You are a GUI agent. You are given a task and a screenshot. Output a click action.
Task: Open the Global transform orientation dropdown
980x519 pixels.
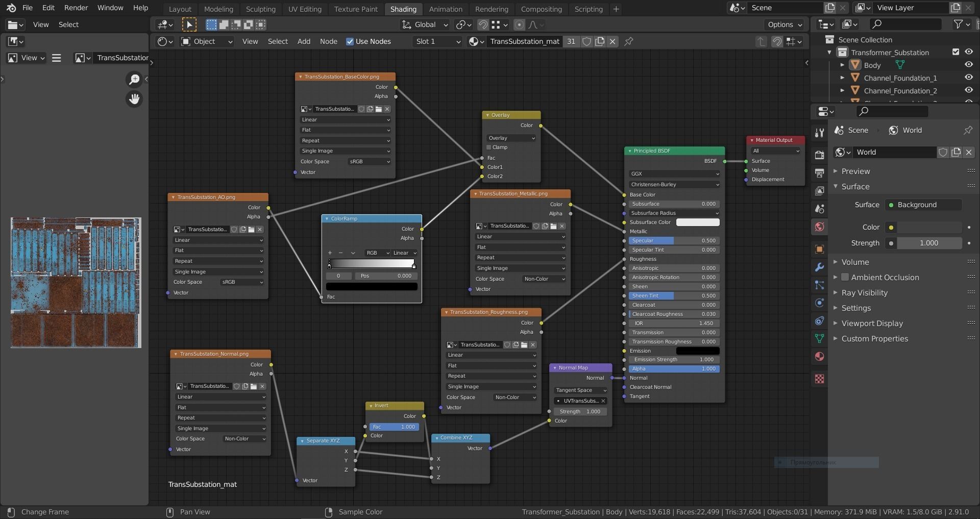pyautogui.click(x=425, y=24)
